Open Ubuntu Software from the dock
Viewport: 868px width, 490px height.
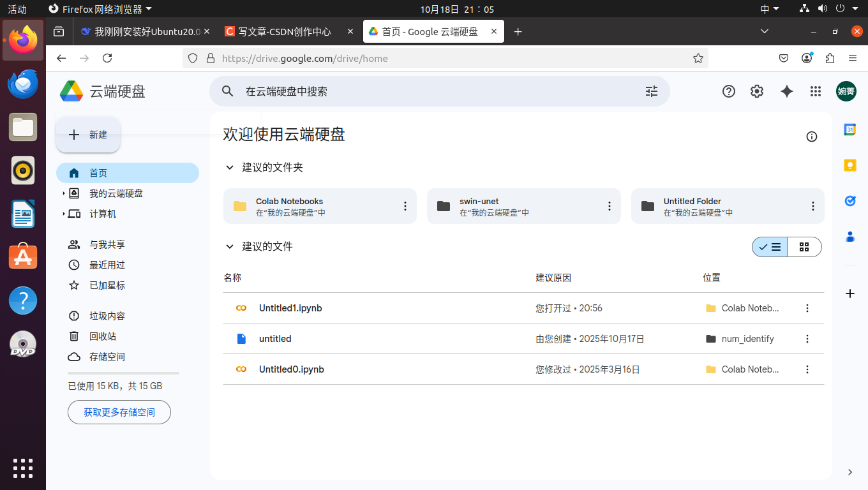23,256
